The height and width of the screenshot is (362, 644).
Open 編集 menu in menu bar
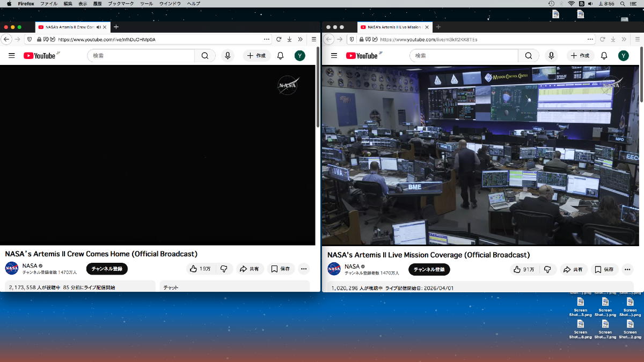(x=68, y=3)
